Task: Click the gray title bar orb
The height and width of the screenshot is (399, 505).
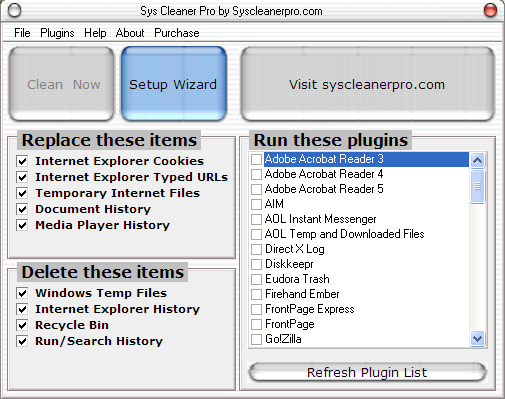Action: coord(14,10)
